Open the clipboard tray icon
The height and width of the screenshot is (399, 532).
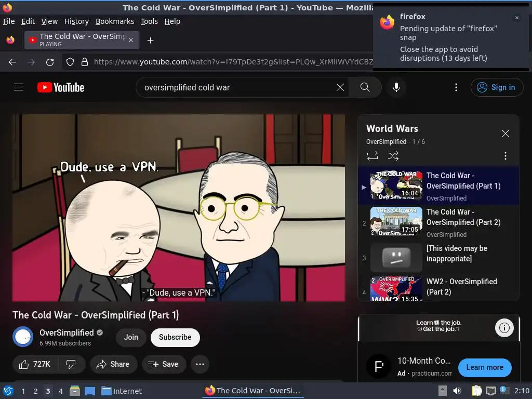pos(476,391)
